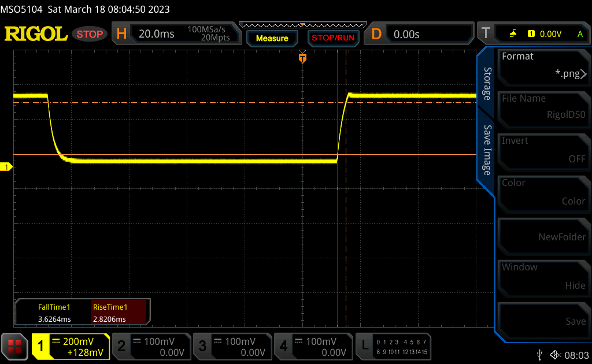Open the trigger T settings icon
Image resolution: width=592 pixels, height=364 pixels.
click(485, 34)
